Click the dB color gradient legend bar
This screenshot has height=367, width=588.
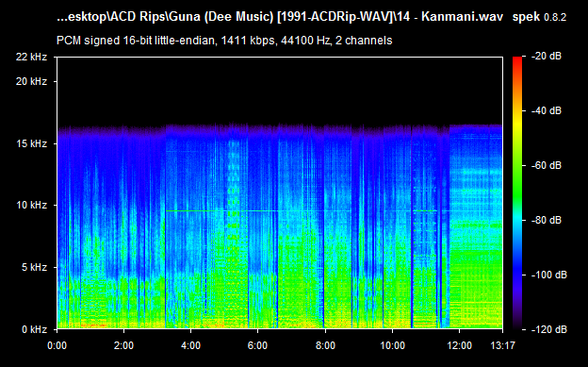[x=517, y=193]
